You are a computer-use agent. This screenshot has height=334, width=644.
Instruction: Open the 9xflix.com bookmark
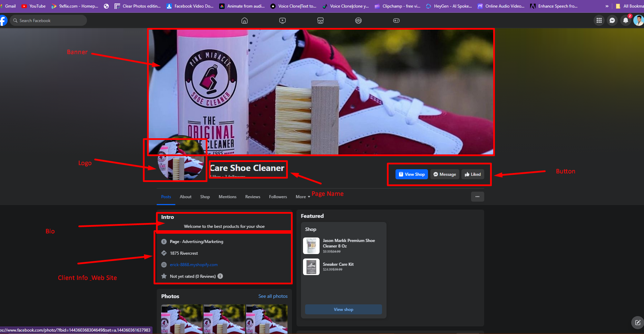pos(75,6)
